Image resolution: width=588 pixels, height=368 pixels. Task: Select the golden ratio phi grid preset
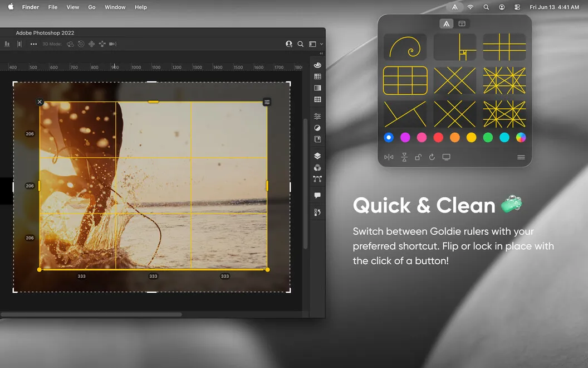[504, 47]
